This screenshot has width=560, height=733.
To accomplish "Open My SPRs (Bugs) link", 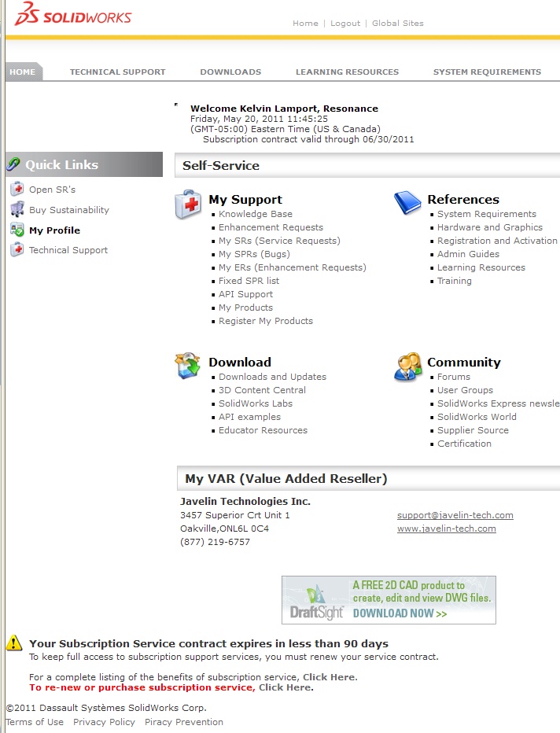I will click(x=254, y=254).
